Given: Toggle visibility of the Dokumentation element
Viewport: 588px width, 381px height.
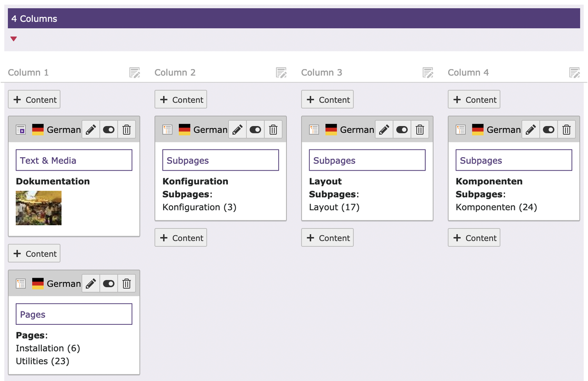Looking at the screenshot, I should point(109,130).
